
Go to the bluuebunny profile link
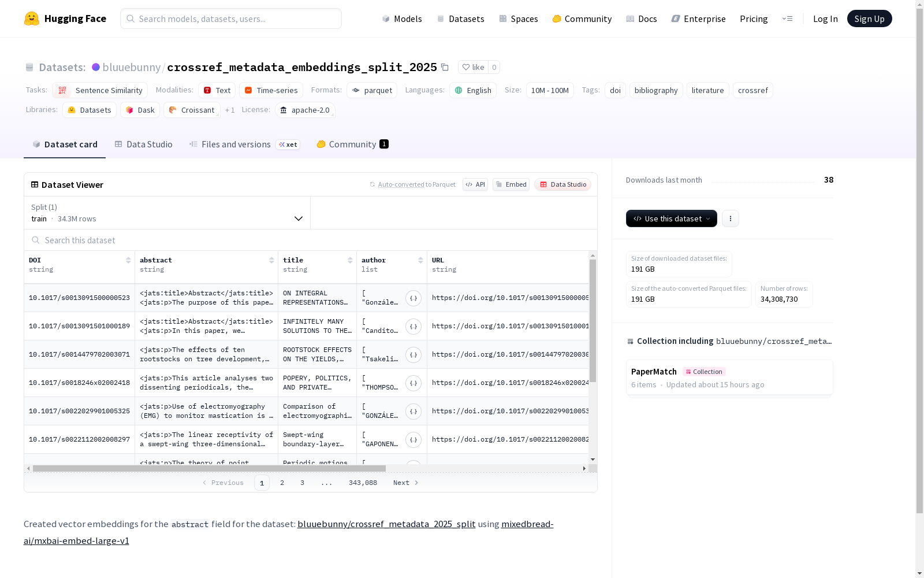pos(132,67)
